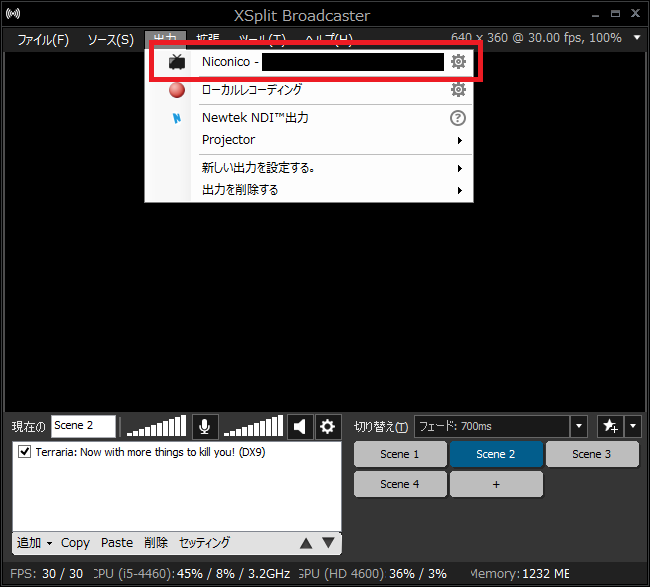Viewport: 650px width, 587px height.
Task: Click the red local recording icon
Action: (x=177, y=90)
